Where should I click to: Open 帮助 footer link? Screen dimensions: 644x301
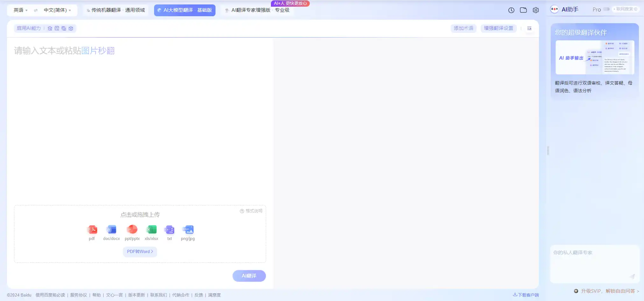pos(96,295)
